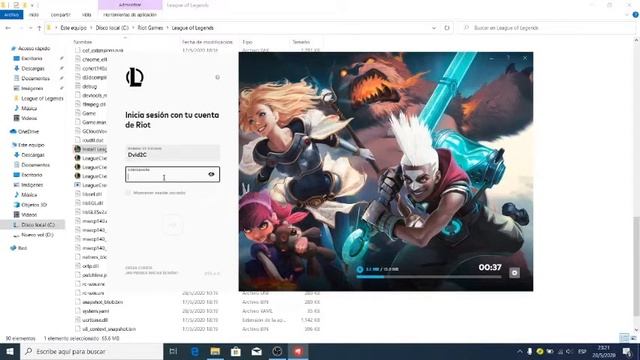The image size is (640, 360).
Task: Click Riot Games in the address breadcrumb
Action: [x=150, y=28]
